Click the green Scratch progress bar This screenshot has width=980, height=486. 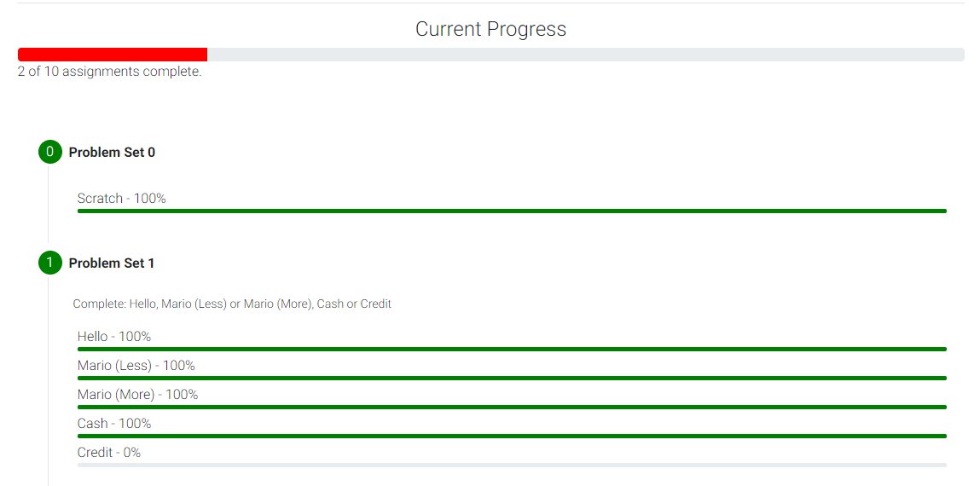512,211
